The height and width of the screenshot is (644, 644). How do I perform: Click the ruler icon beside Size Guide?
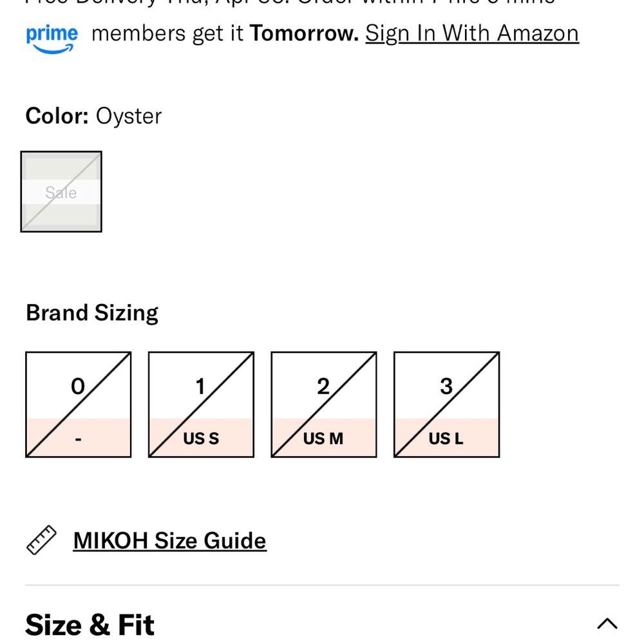coord(41,540)
